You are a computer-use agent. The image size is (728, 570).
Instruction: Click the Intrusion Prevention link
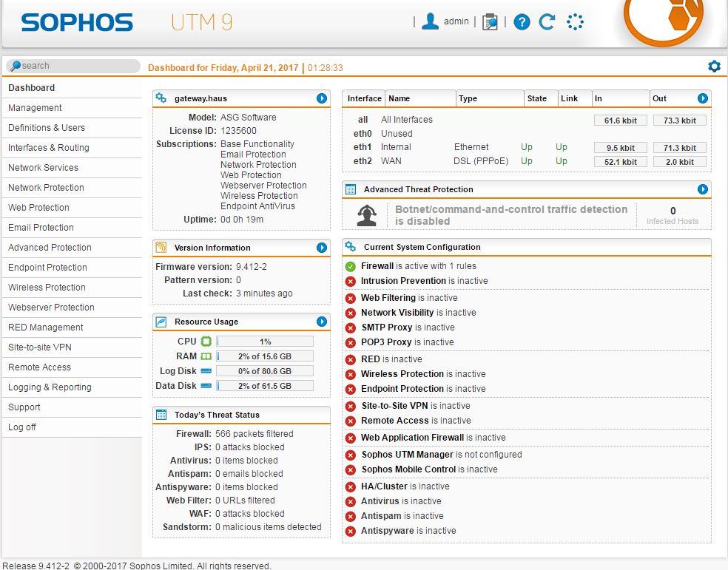(x=403, y=281)
